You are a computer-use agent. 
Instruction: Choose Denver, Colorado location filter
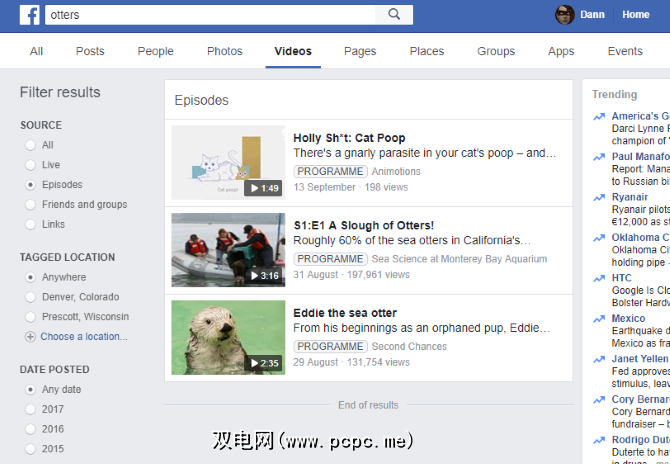pyautogui.click(x=31, y=297)
